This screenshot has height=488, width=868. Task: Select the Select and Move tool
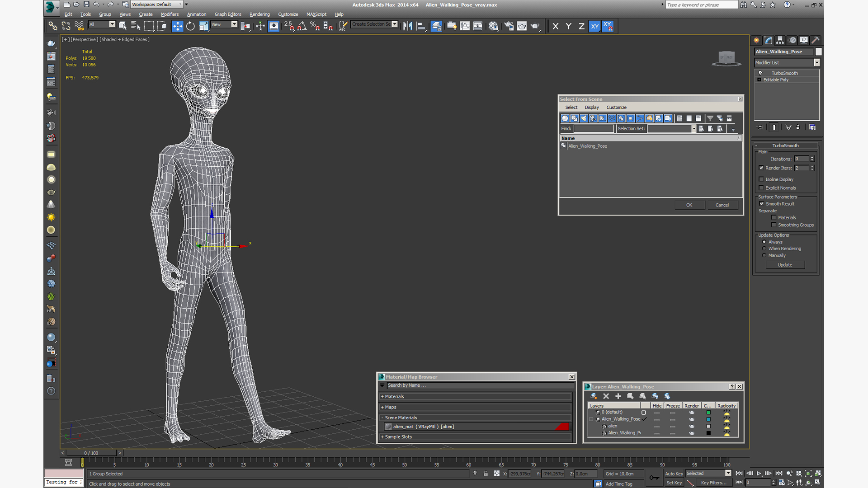click(177, 26)
